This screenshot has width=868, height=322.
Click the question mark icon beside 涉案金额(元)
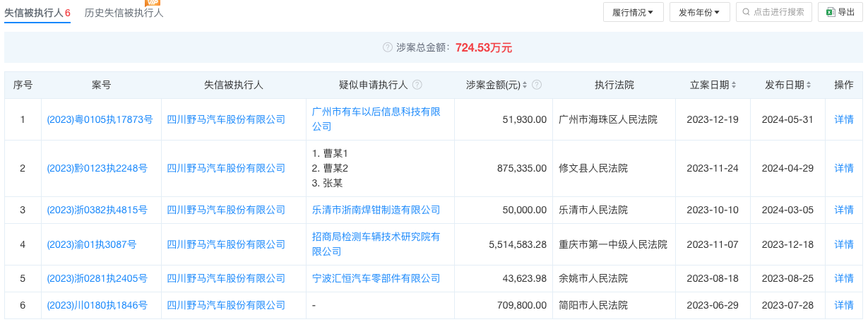537,85
